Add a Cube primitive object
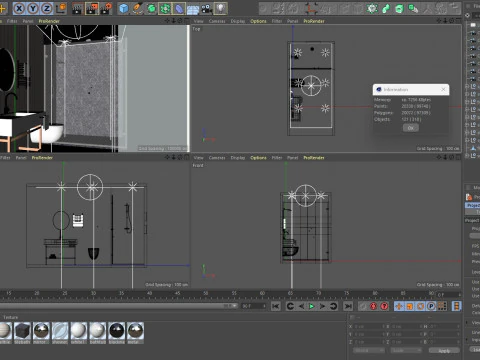Screen dimensions: 480x360 [124, 8]
